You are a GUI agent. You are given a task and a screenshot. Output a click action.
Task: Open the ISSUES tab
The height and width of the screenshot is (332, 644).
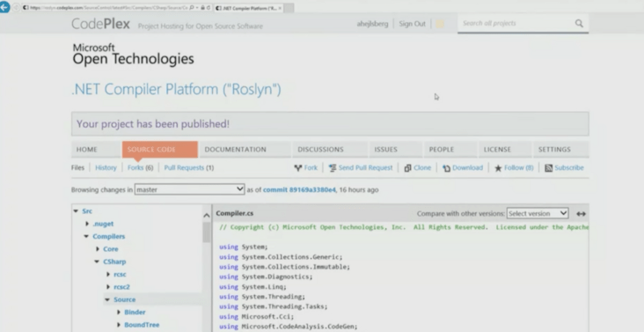pos(396,150)
